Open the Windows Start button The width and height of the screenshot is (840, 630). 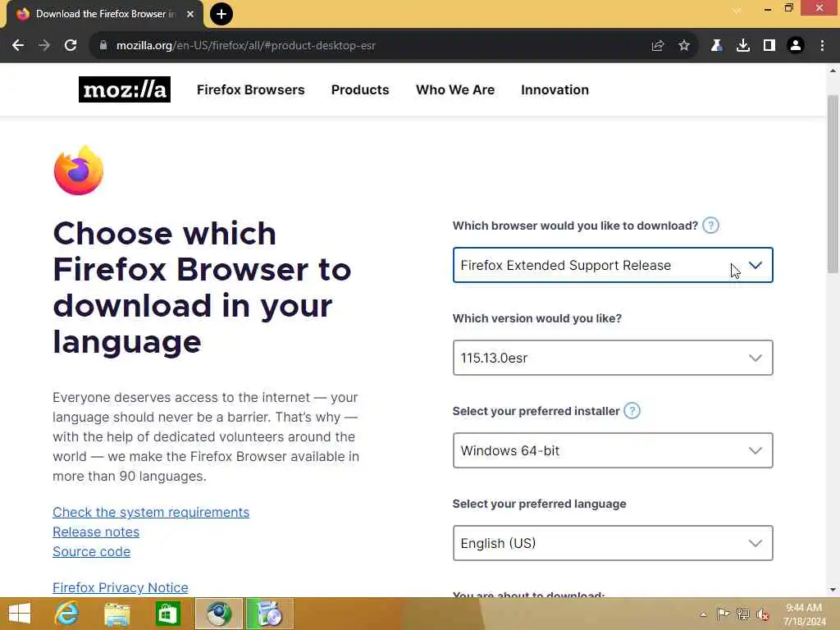(x=20, y=614)
